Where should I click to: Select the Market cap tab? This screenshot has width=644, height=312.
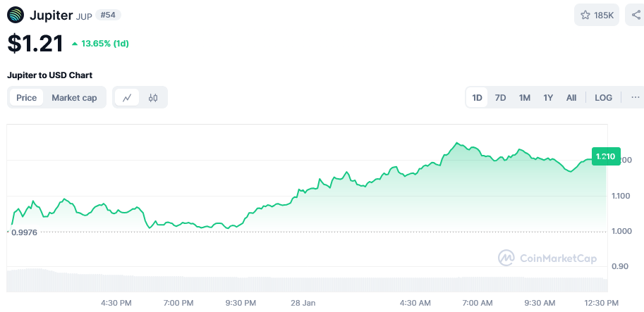point(74,98)
